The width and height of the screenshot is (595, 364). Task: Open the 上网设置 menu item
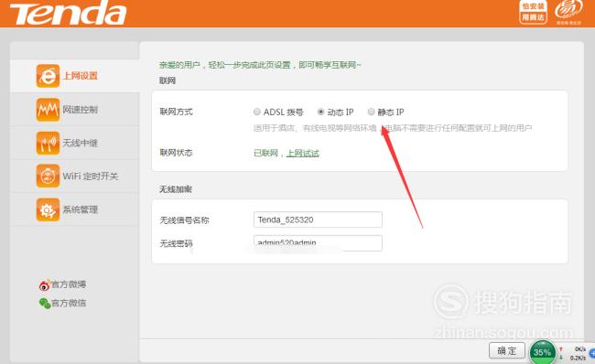[74, 76]
